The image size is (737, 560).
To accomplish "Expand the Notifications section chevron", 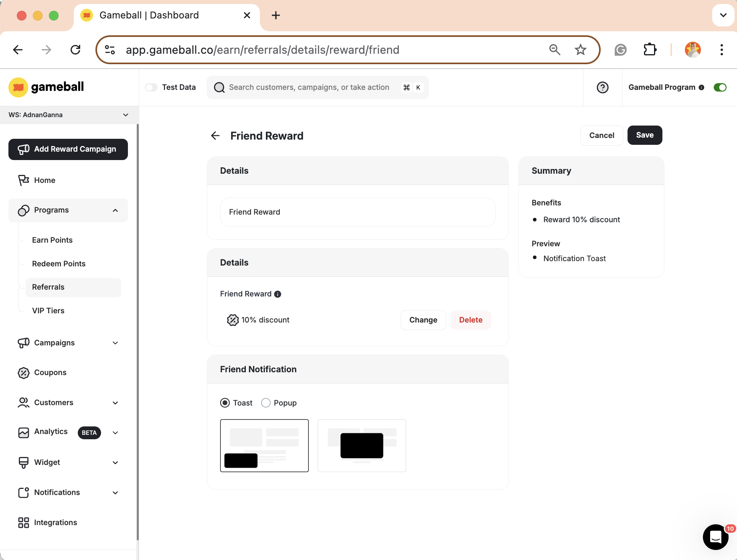I will coord(115,493).
